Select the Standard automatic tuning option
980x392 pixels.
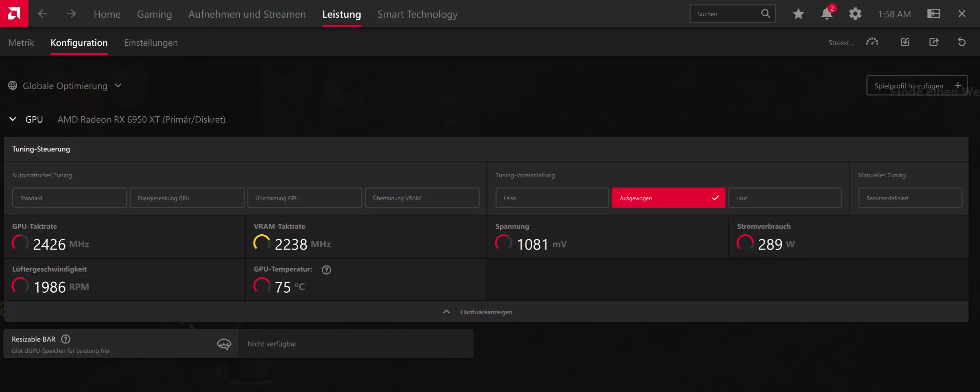tap(69, 198)
